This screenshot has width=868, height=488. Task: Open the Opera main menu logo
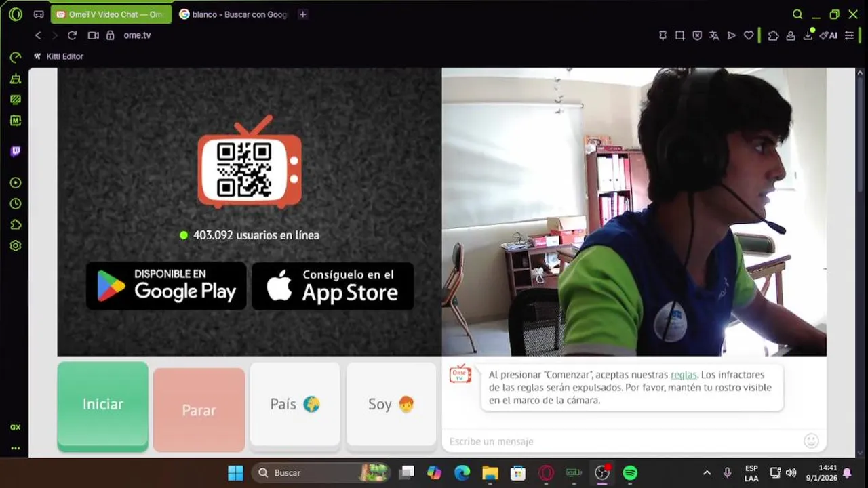[x=16, y=14]
